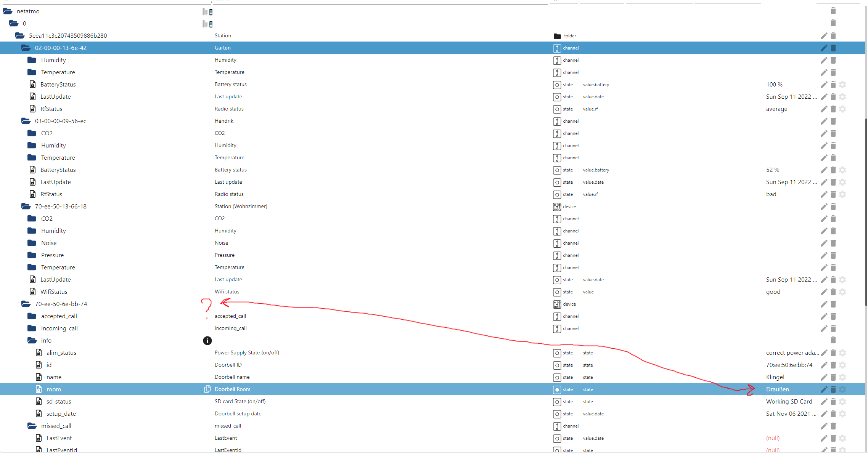The width and height of the screenshot is (868, 455).
Task: Click the trash icon on the missed_call row
Action: [x=833, y=426]
